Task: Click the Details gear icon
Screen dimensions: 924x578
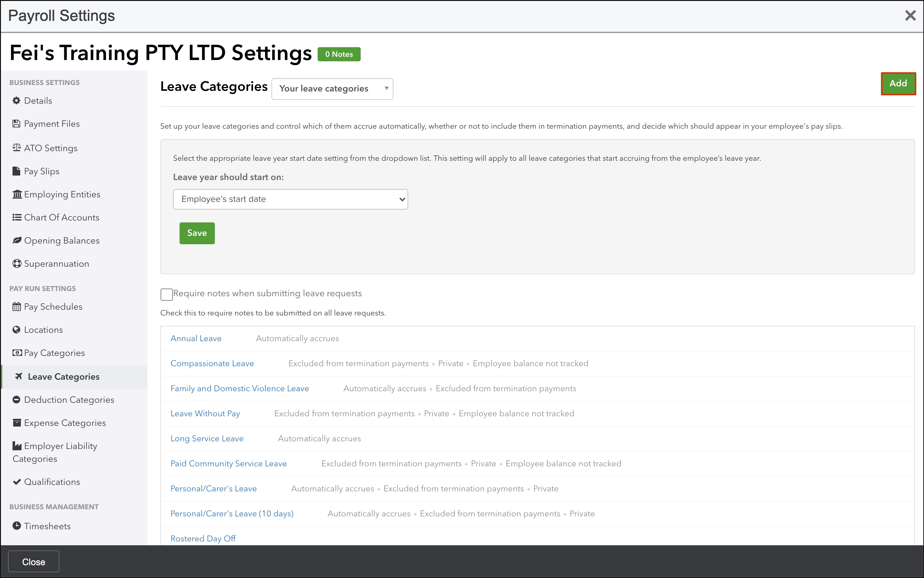Action: point(16,100)
